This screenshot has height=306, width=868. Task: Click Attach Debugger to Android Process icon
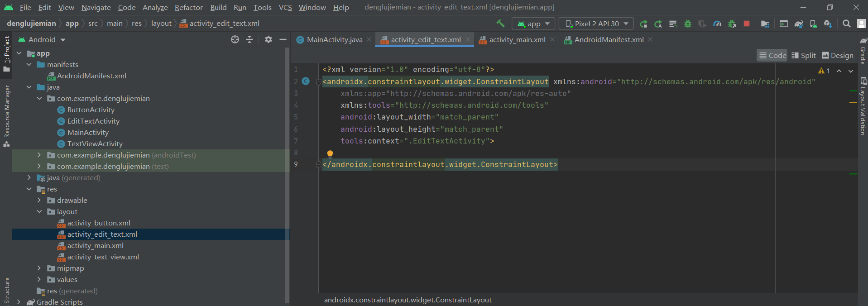point(732,24)
